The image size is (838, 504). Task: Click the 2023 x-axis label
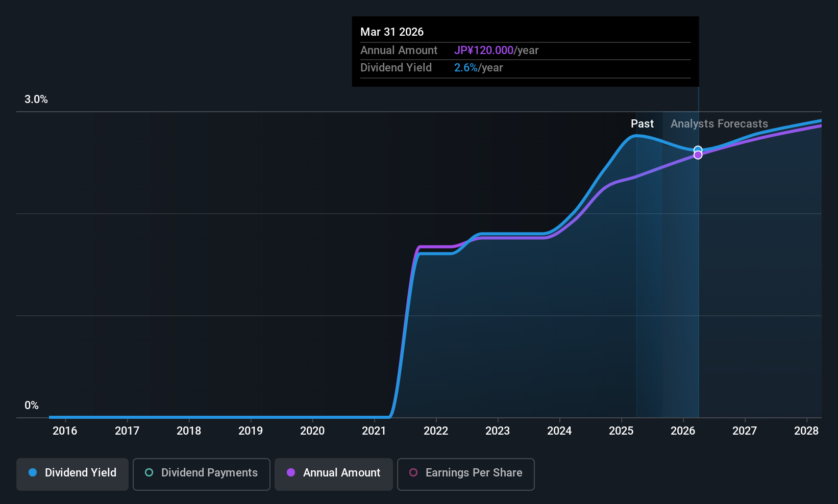pyautogui.click(x=498, y=431)
